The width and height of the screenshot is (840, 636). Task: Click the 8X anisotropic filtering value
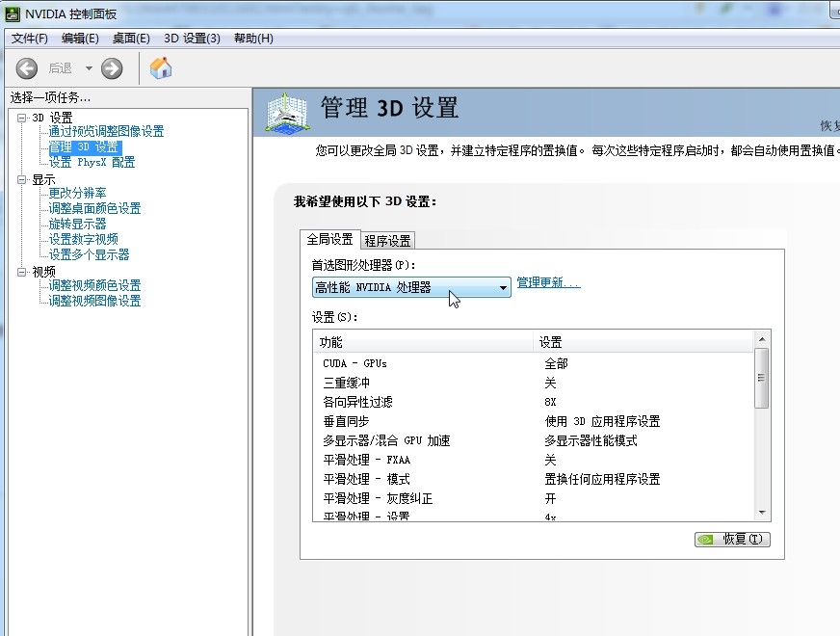click(x=550, y=402)
